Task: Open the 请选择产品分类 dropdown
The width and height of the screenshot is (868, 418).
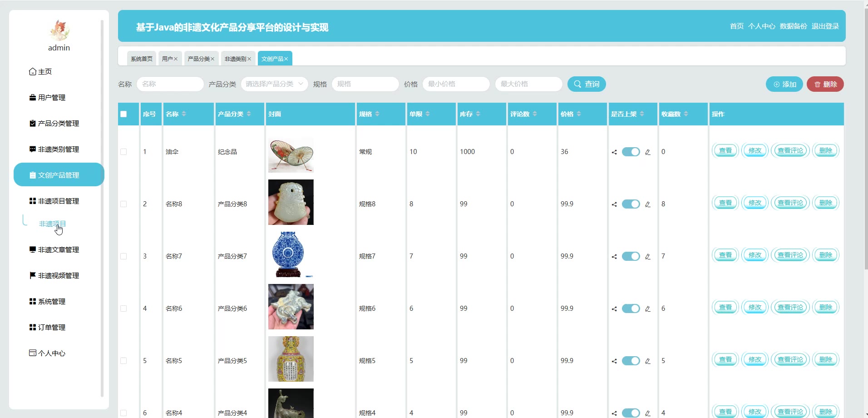Action: [x=275, y=84]
